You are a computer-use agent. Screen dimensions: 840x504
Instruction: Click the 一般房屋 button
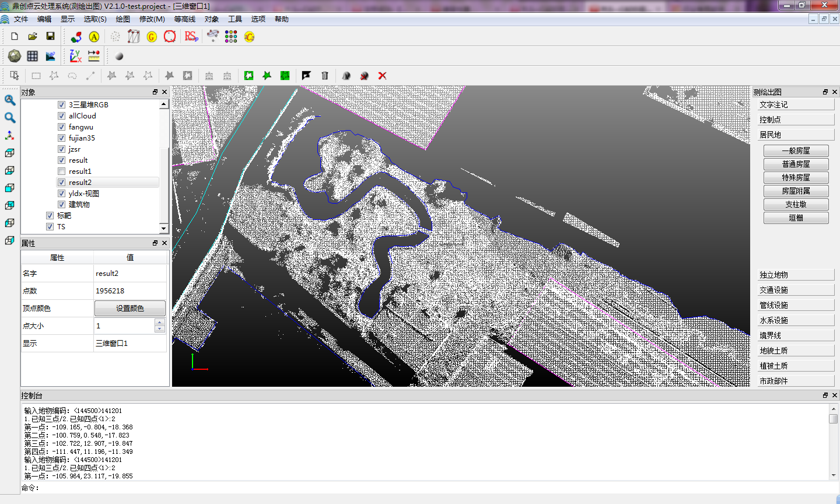point(796,150)
